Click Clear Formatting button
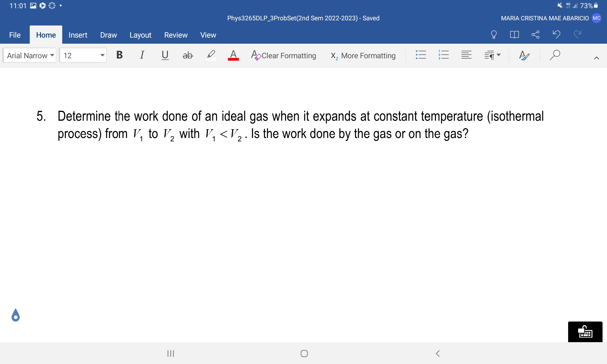This screenshot has width=607, height=364. pos(283,56)
